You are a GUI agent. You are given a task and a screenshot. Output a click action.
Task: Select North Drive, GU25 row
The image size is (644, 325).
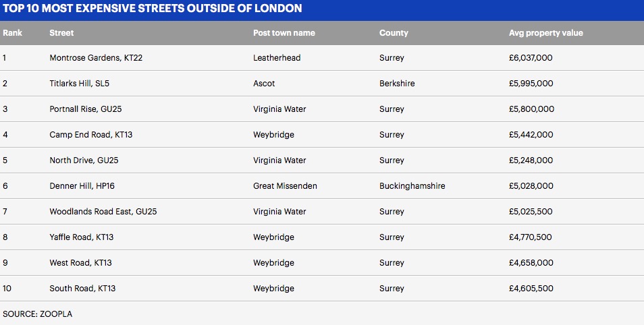tap(84, 160)
